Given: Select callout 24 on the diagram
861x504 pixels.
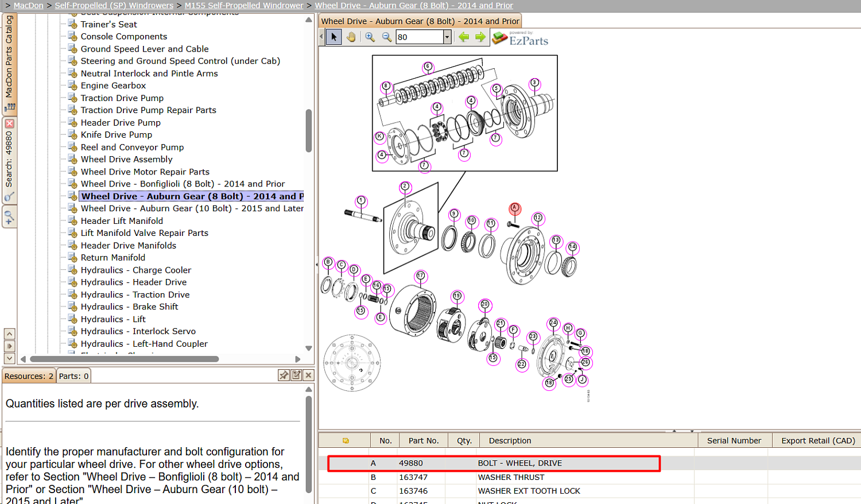Looking at the screenshot, I should (553, 323).
